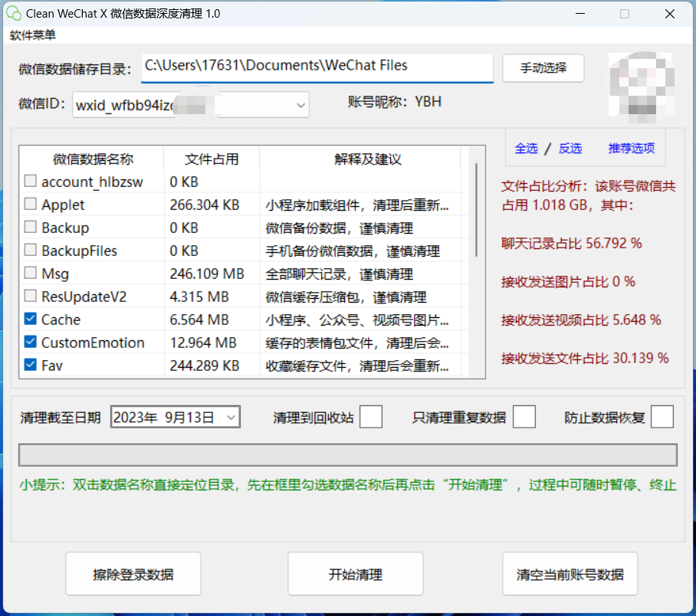Maximize the Clean WeChat X window
Screen dimensions: 696x616
pos(624,14)
